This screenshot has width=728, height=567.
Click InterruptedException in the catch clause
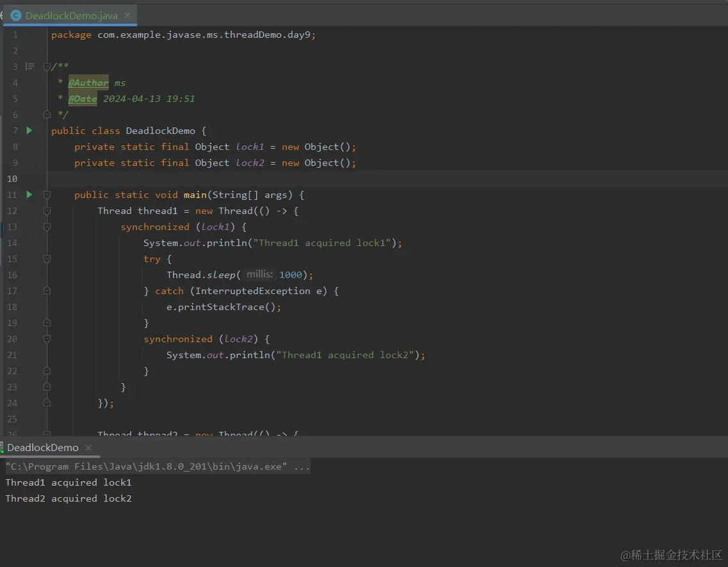(x=252, y=291)
